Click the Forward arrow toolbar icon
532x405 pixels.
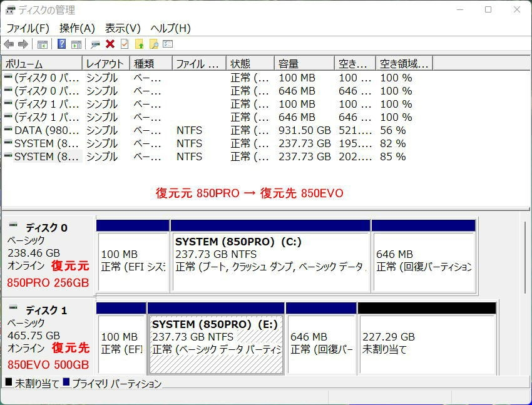click(x=23, y=44)
